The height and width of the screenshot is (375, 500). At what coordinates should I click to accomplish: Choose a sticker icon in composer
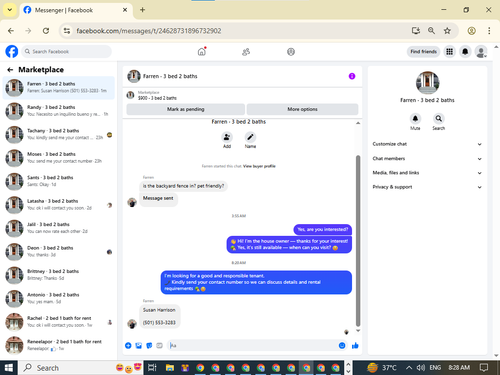149,346
